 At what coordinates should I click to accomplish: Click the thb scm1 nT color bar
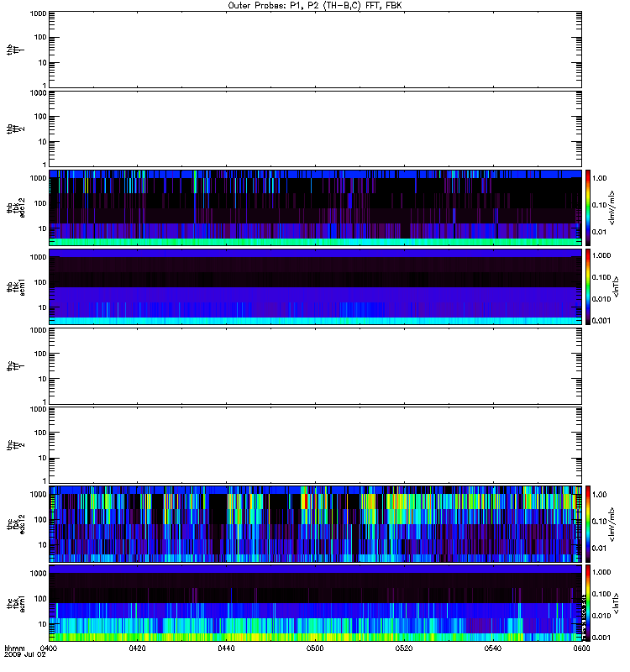coord(588,286)
